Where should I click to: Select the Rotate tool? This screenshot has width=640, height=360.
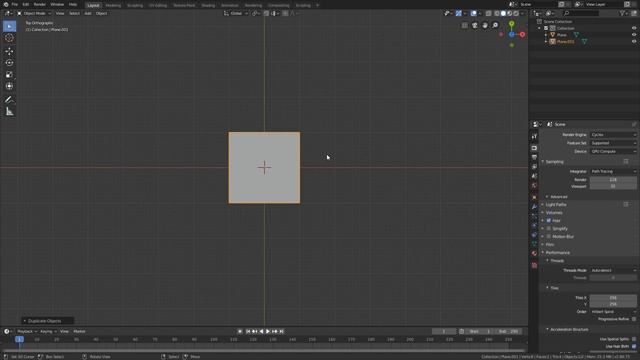9,63
